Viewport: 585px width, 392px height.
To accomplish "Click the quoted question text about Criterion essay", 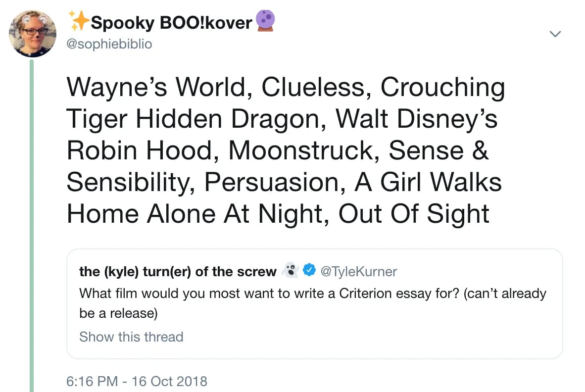I will (x=312, y=294).
